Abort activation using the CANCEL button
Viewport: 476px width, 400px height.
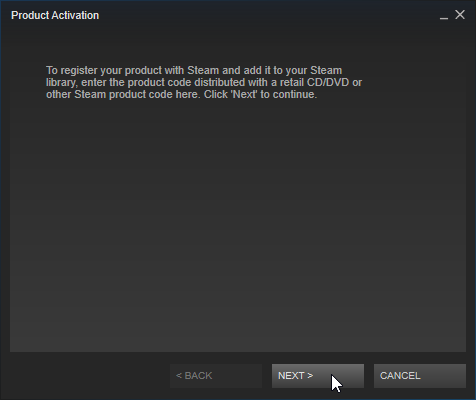(420, 376)
